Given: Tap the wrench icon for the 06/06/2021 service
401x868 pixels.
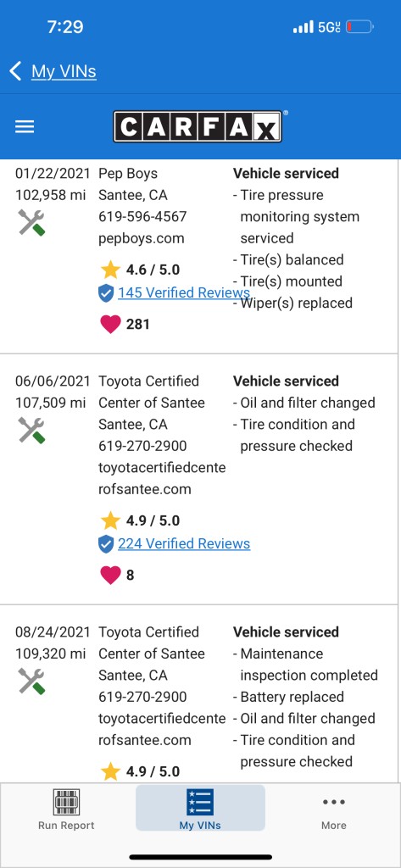Looking at the screenshot, I should click(x=31, y=430).
